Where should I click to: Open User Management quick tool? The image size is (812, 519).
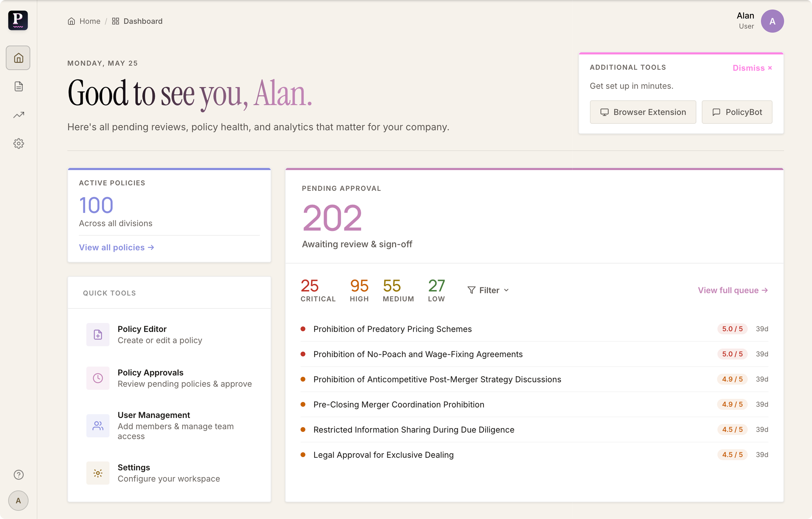(x=169, y=426)
